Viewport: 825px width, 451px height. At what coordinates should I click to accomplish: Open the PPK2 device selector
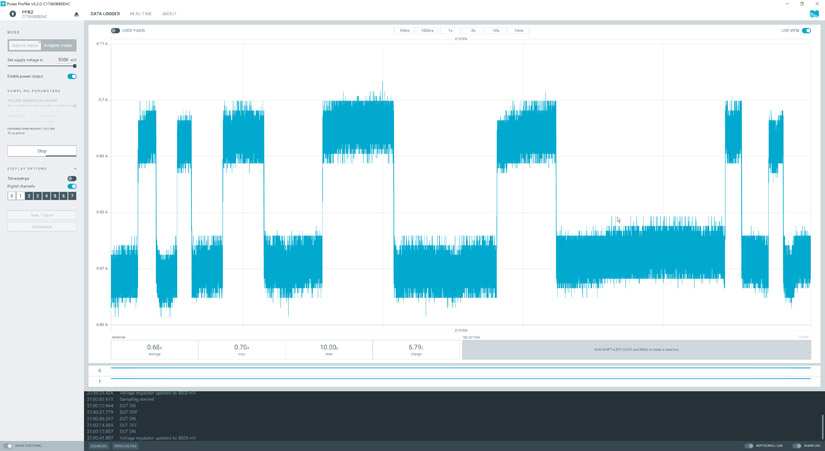coord(41,14)
